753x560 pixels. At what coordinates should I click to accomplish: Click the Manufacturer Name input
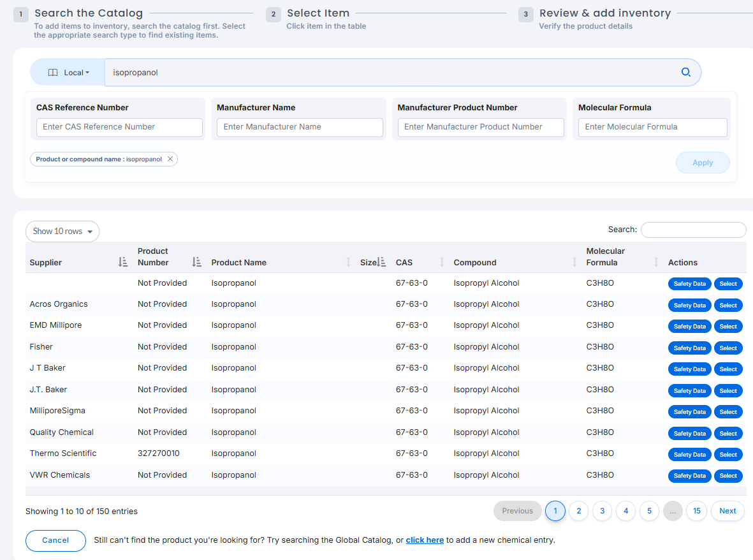click(300, 128)
